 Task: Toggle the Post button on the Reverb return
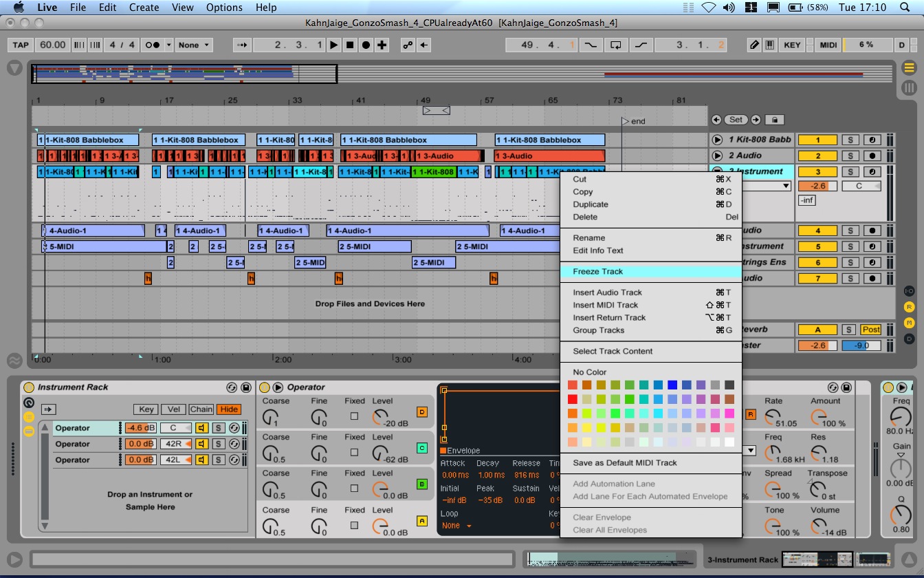coord(871,330)
